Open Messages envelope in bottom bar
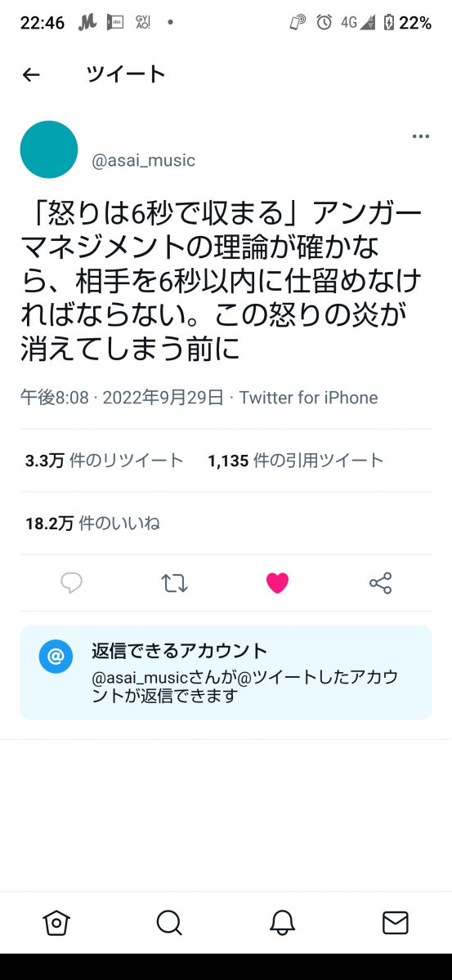Screen dimensions: 452x980 pos(396,923)
